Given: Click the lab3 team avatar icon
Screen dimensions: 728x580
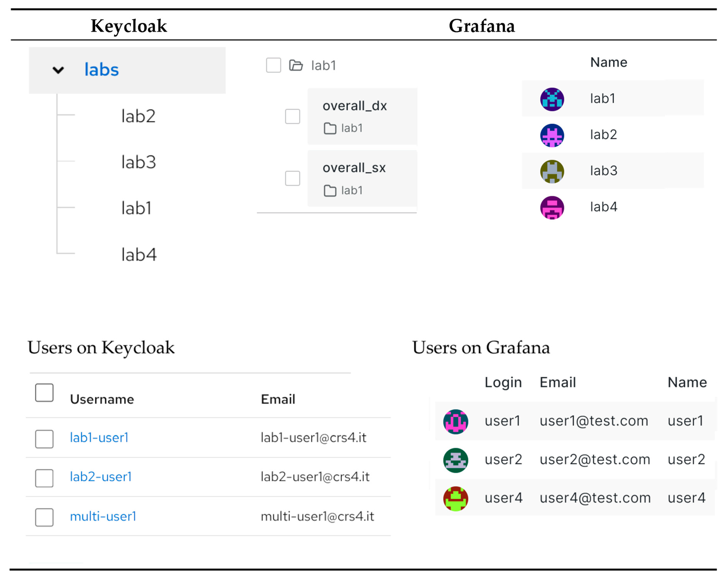Looking at the screenshot, I should tap(552, 172).
